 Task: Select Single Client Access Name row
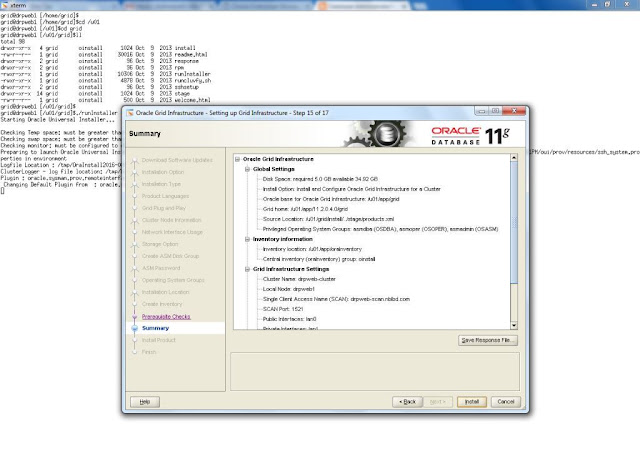(336, 299)
